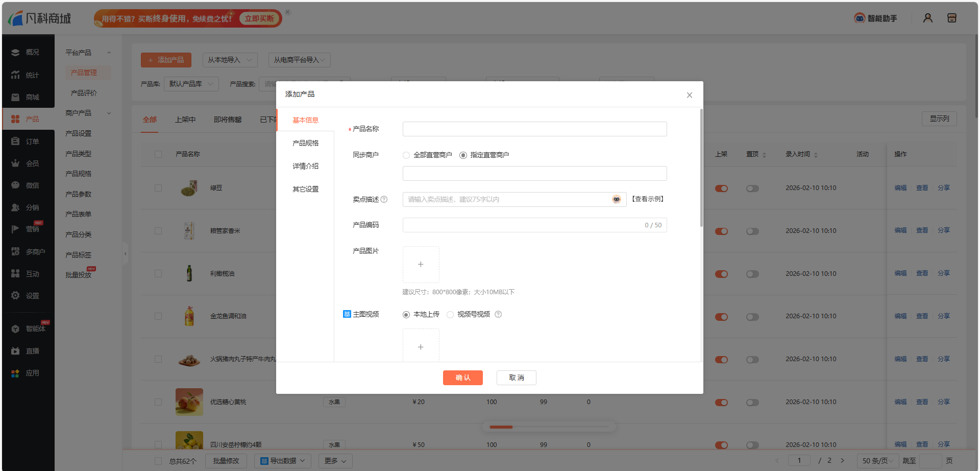
Task: Open the 智能助手 assistant in the top bar
Action: (875, 18)
